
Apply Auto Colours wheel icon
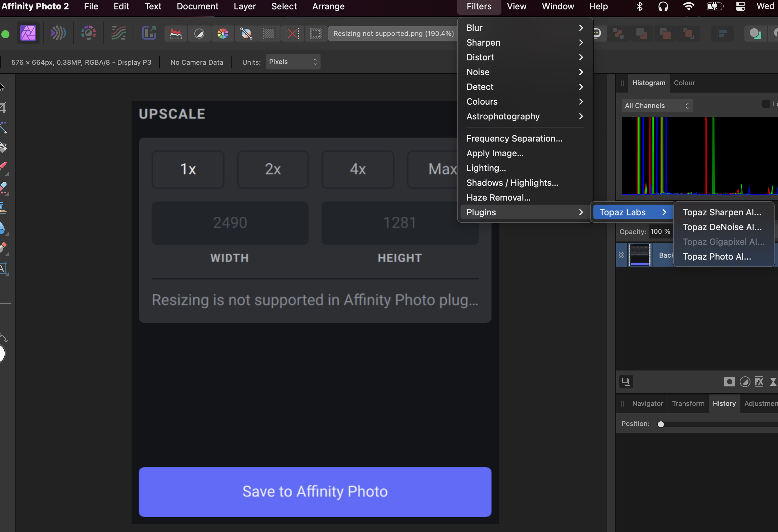click(x=223, y=34)
